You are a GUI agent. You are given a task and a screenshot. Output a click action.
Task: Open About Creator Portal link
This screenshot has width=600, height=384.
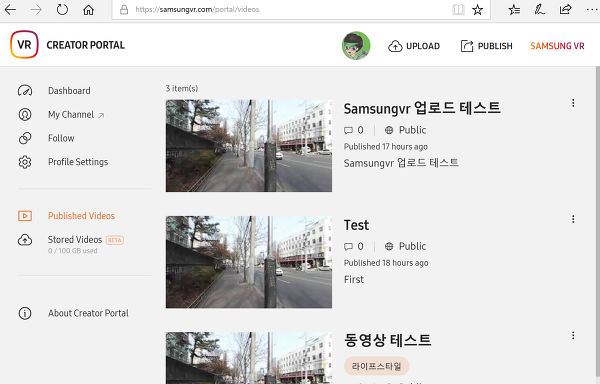point(88,313)
